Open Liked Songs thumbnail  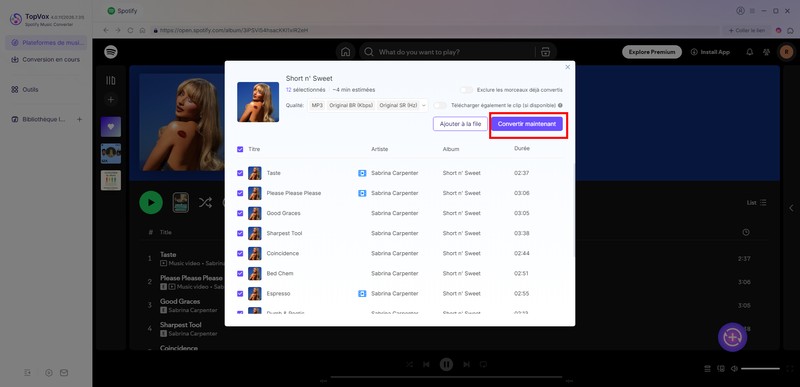111,127
